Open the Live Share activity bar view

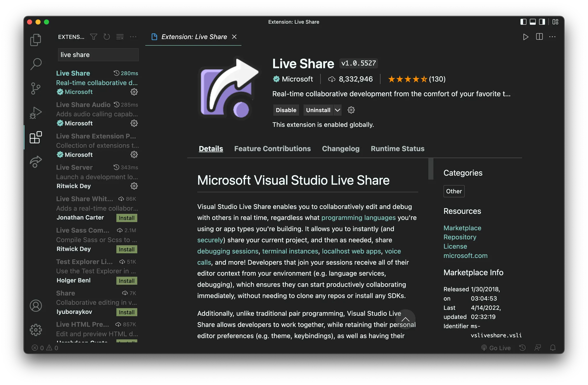(36, 162)
